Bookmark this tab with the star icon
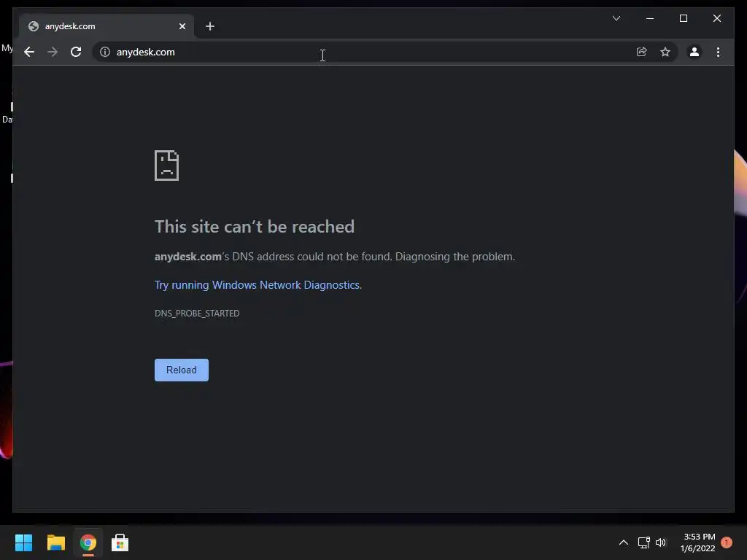 click(x=665, y=52)
